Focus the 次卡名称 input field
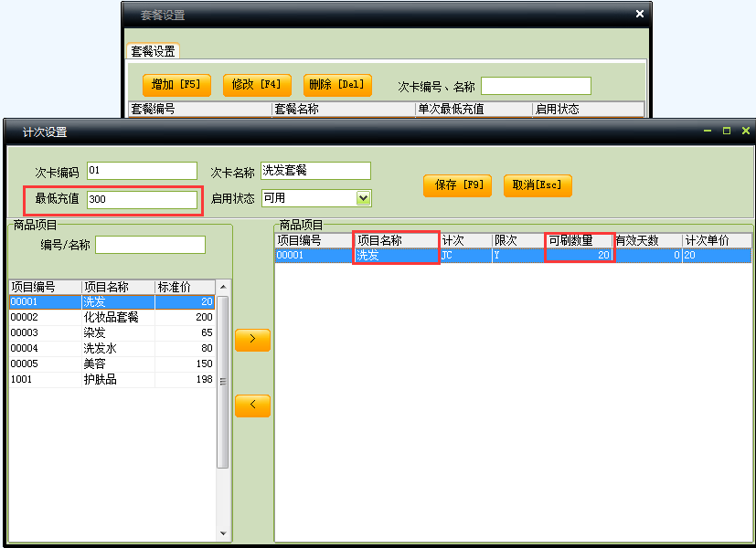Screen dimensions: 756x548 point(315,171)
